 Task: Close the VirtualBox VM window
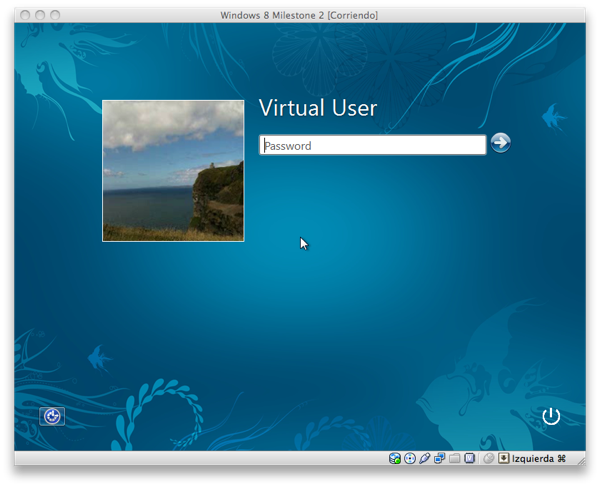point(25,15)
